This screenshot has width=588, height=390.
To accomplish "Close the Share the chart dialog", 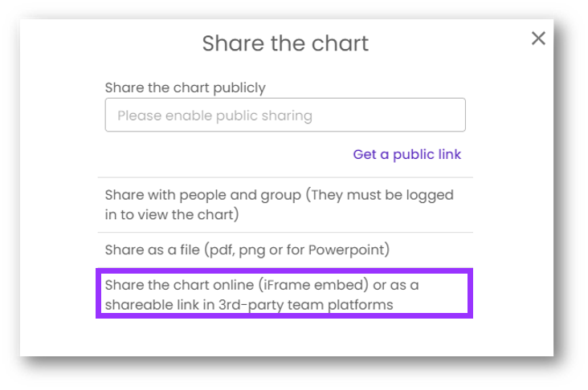I will click(x=538, y=38).
